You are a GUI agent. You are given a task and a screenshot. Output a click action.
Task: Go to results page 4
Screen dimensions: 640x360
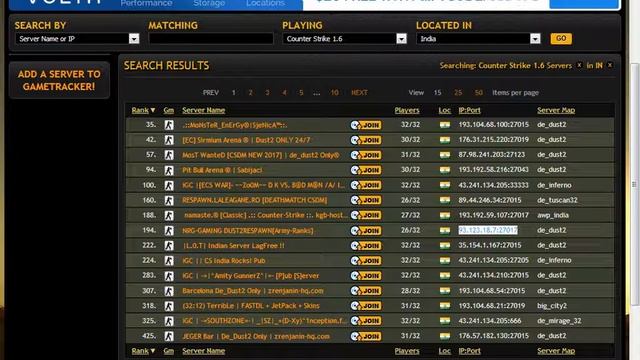tap(284, 93)
